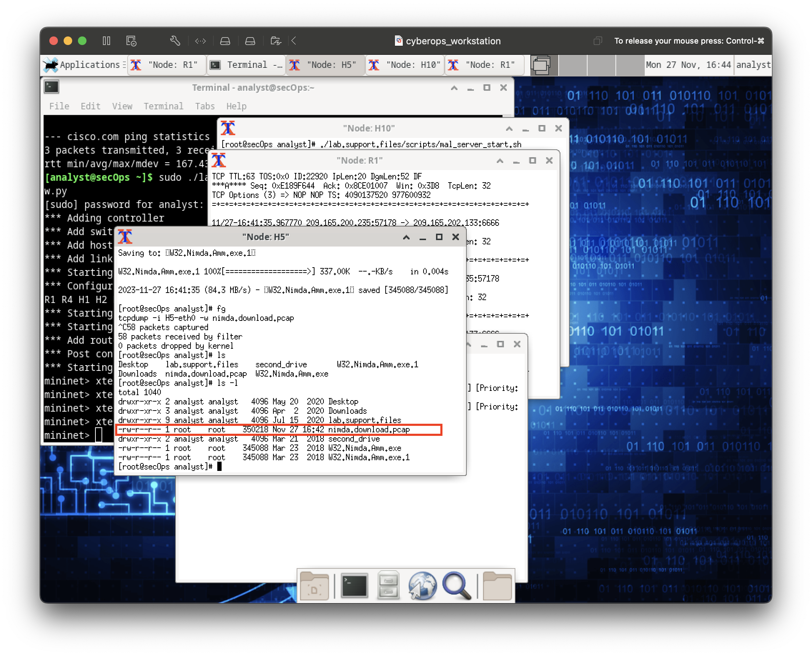Click the back chevron in VM toolbar
The image size is (812, 656).
click(294, 41)
